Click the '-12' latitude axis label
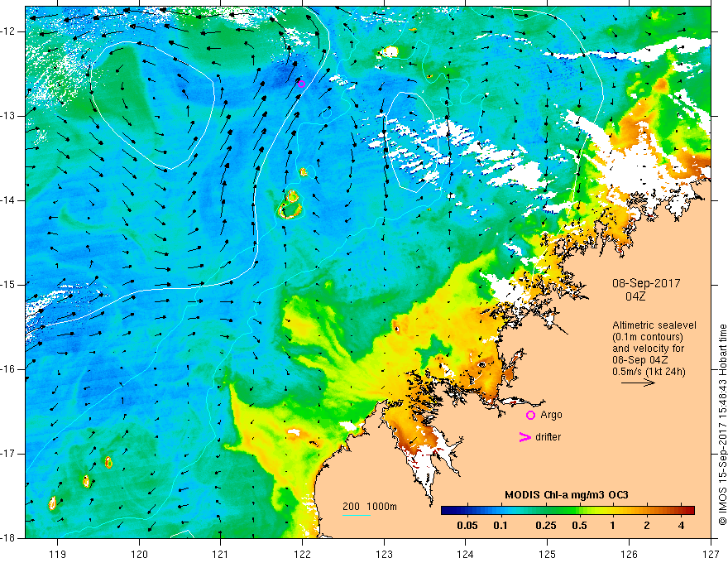The height and width of the screenshot is (563, 728). tap(9, 31)
